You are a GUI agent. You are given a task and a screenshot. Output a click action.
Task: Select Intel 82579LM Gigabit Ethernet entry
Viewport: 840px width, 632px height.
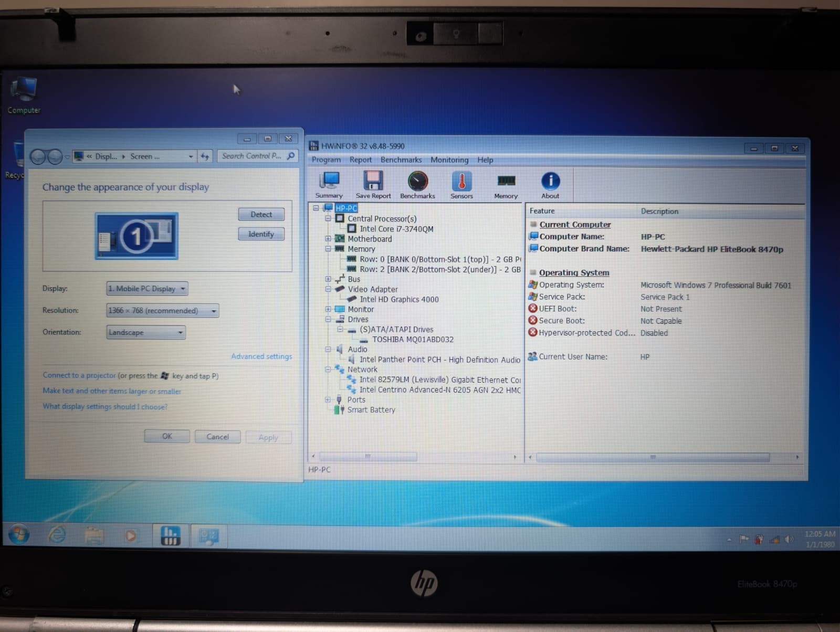coord(440,380)
